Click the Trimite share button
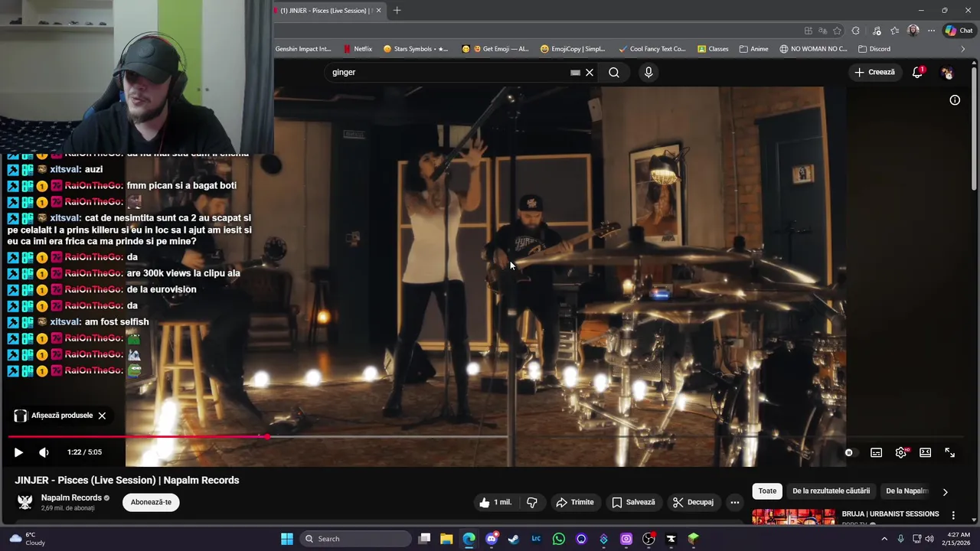Viewport: 980px width, 551px height. pyautogui.click(x=575, y=502)
